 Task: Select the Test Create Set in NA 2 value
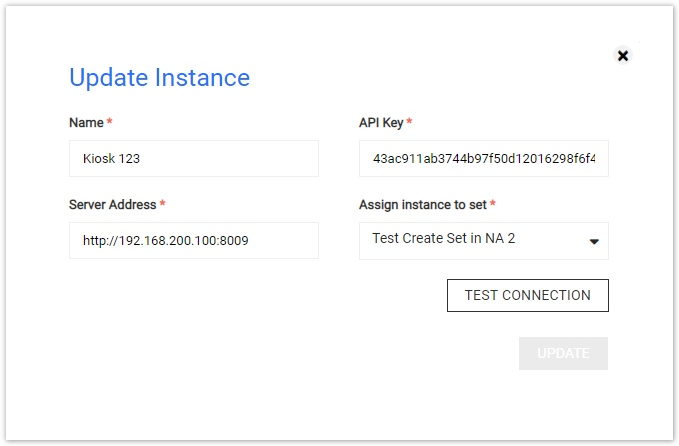[x=443, y=238]
